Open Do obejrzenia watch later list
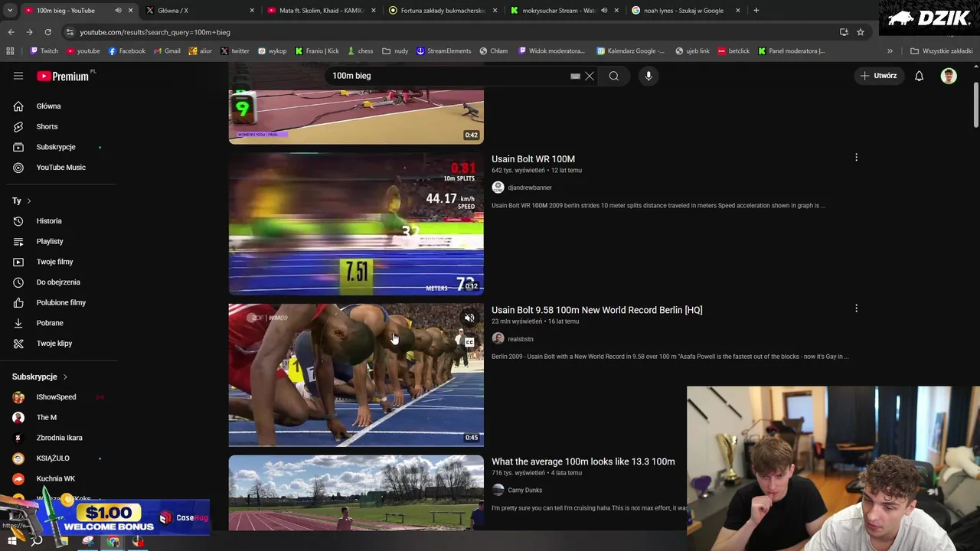The height and width of the screenshot is (551, 980). (x=58, y=282)
